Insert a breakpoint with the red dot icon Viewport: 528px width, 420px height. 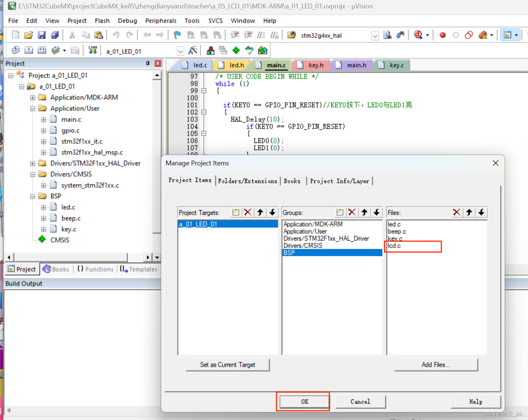point(442,35)
